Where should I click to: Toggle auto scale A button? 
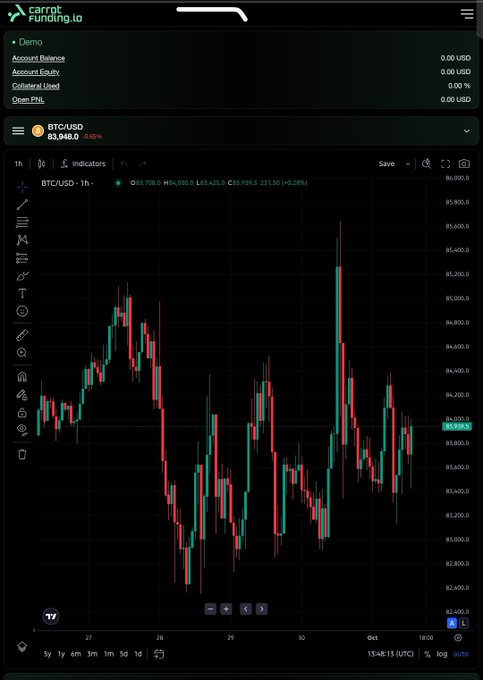pyautogui.click(x=452, y=623)
